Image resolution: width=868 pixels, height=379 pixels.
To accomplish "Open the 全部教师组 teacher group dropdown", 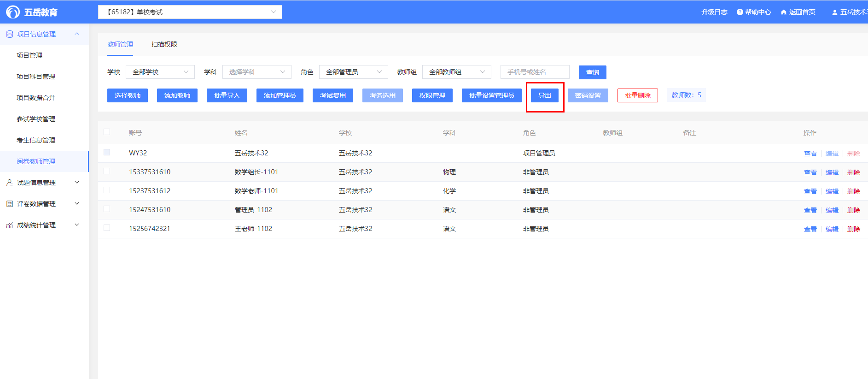I will click(457, 72).
